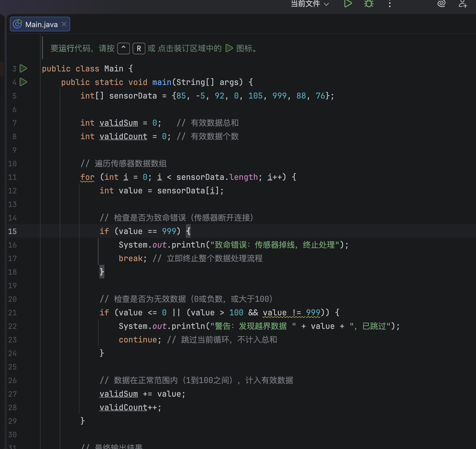Run the current file with the toolbar Run button

pos(348,4)
